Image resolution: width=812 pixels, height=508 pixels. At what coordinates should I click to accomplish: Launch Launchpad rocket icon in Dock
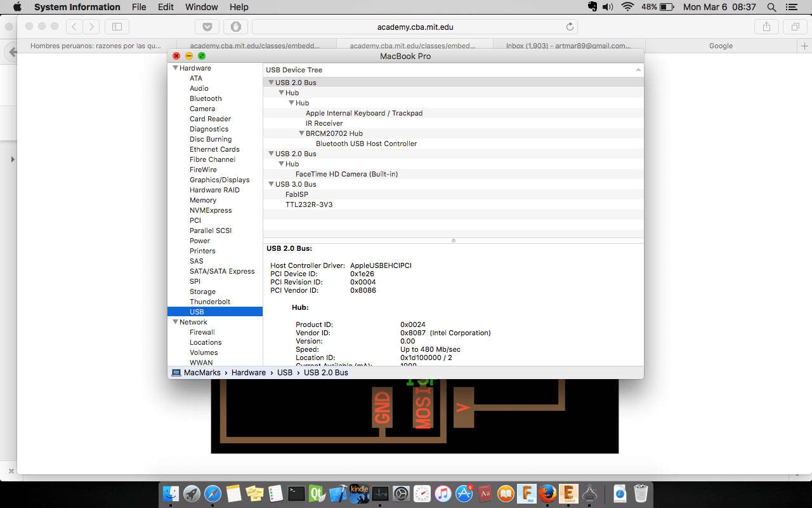coord(192,494)
